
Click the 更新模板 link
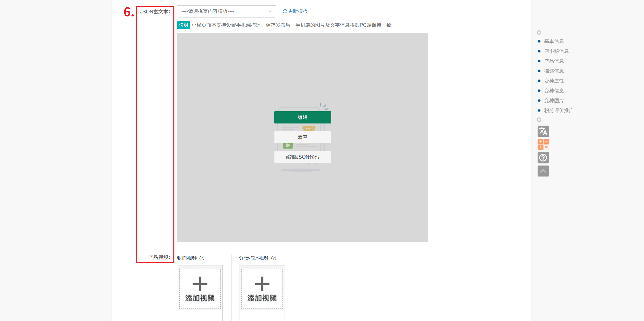pyautogui.click(x=298, y=11)
